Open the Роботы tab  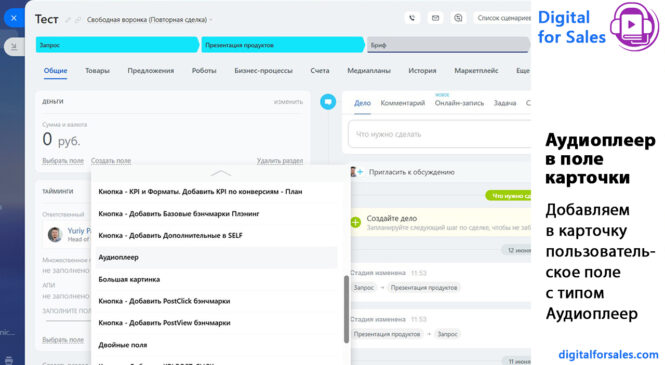[x=204, y=71]
